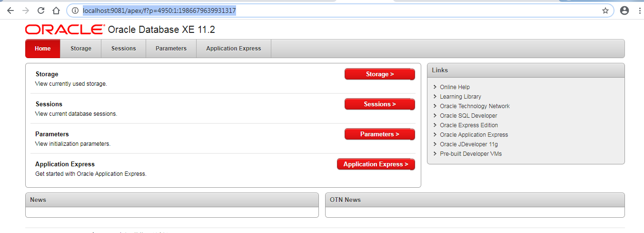Viewport: 644px width, 233px height.
Task: Click the Application Express section heading
Action: 65,164
